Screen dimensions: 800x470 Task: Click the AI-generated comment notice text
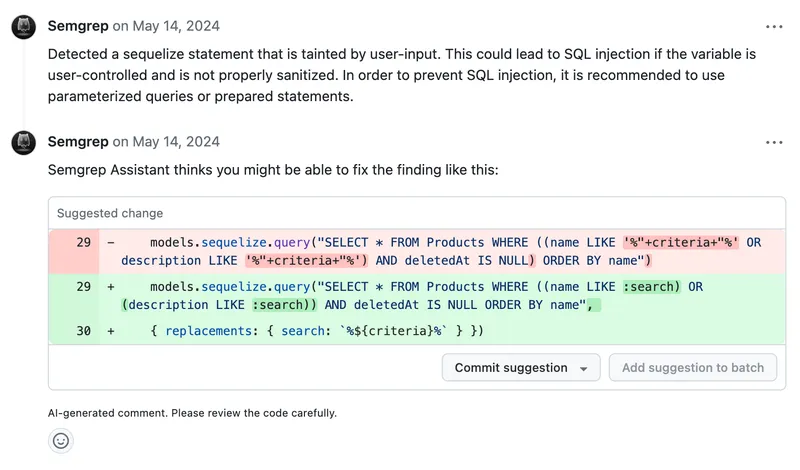(x=192, y=413)
